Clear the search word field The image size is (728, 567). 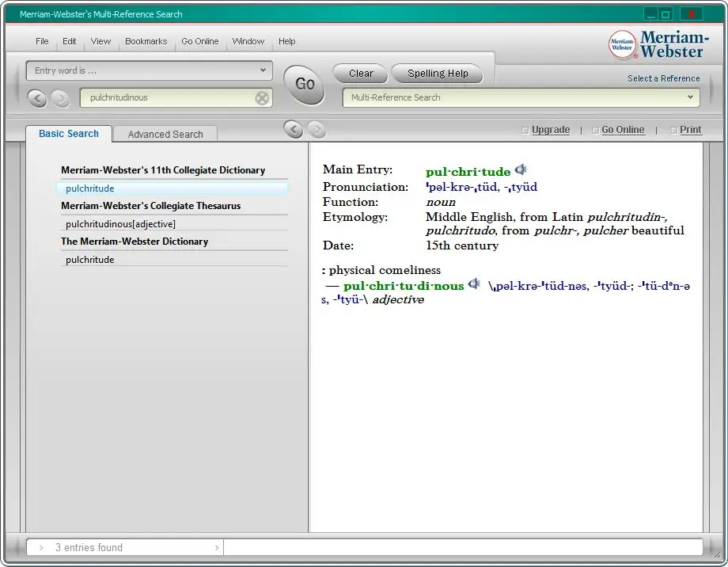(262, 98)
